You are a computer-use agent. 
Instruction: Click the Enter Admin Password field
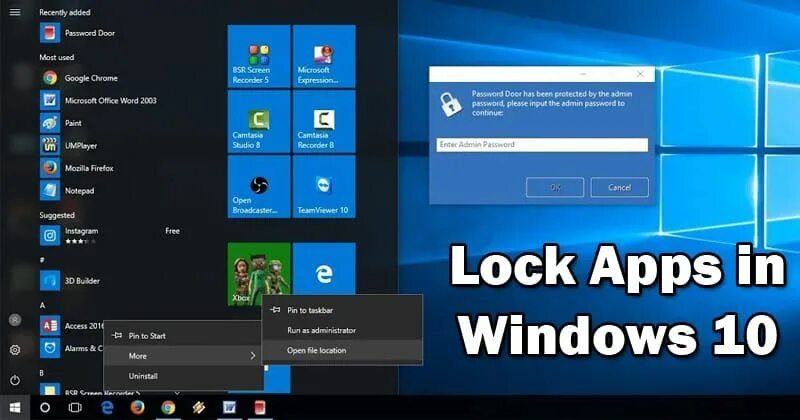542,144
